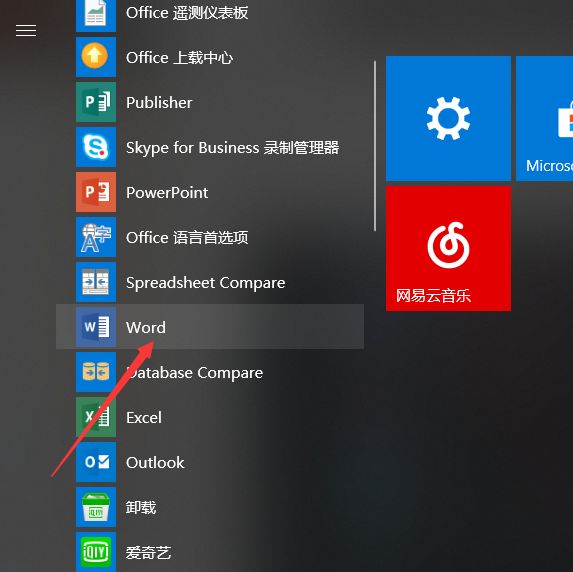Click the Spreadsheet Compare icon
This screenshot has height=572, width=573.
click(96, 282)
